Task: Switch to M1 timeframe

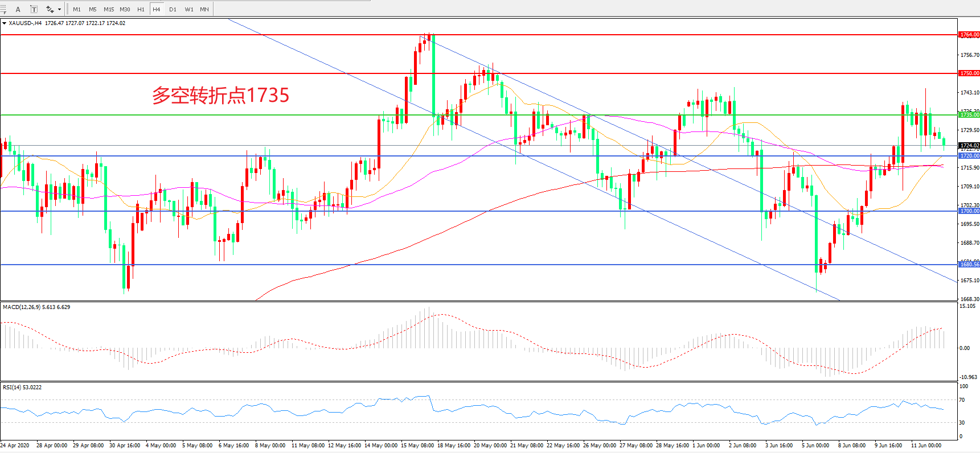Action: pyautogui.click(x=77, y=9)
